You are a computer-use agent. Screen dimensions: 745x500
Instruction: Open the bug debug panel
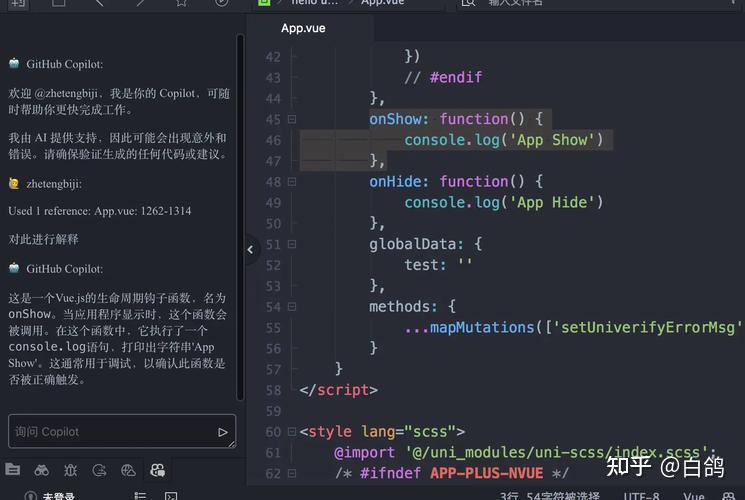click(70, 470)
